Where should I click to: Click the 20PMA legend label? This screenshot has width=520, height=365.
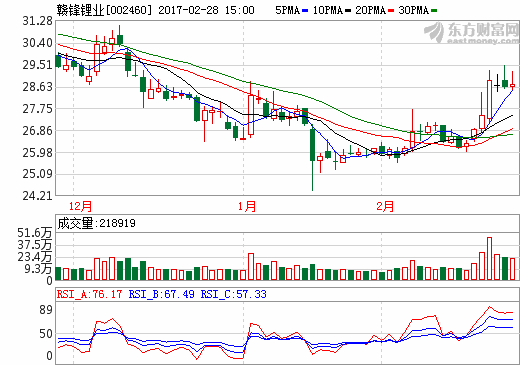[370, 10]
